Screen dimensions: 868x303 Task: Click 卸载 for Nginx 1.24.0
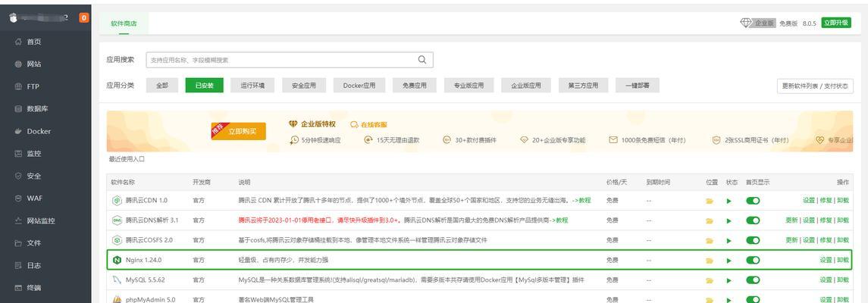pos(842,261)
